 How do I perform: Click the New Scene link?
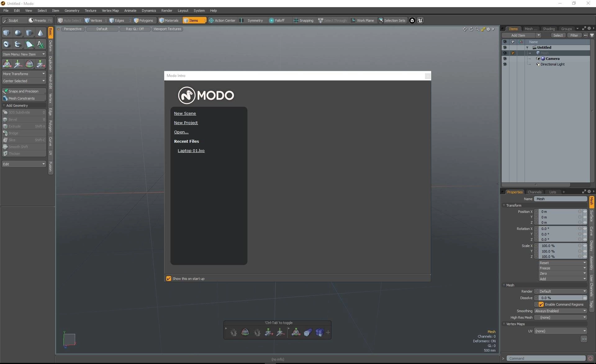point(185,114)
